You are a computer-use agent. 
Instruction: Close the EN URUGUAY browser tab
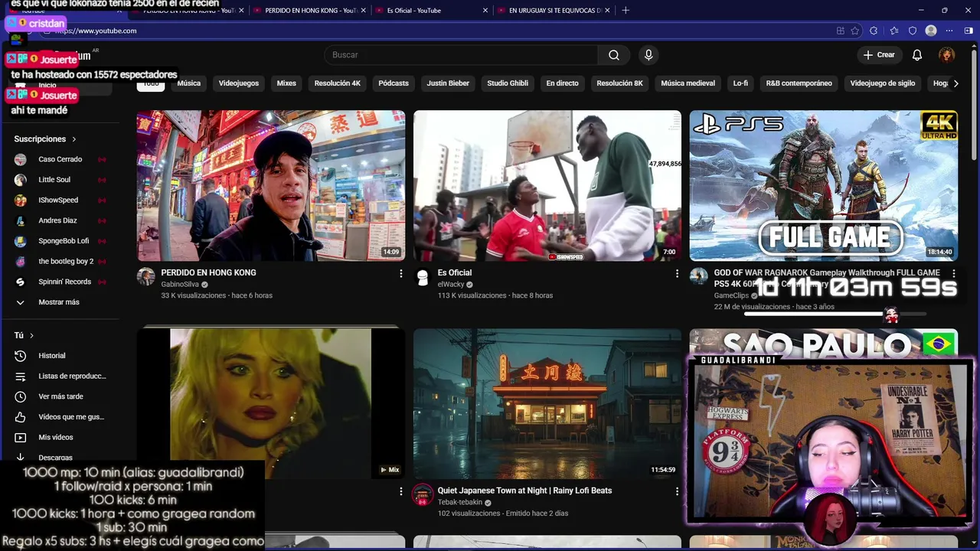coord(608,10)
